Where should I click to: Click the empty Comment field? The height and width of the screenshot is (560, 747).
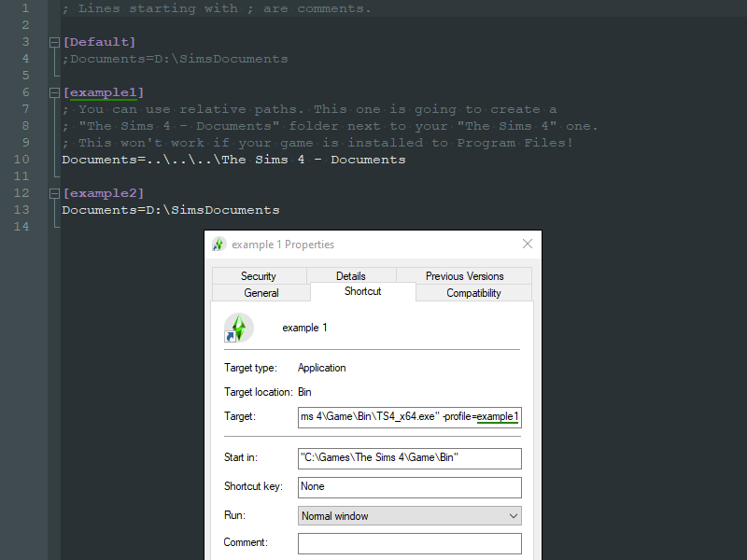coord(409,543)
